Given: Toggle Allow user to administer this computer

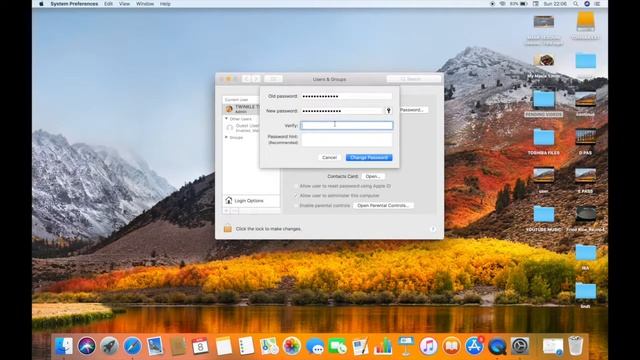Looking at the screenshot, I should pos(296,196).
